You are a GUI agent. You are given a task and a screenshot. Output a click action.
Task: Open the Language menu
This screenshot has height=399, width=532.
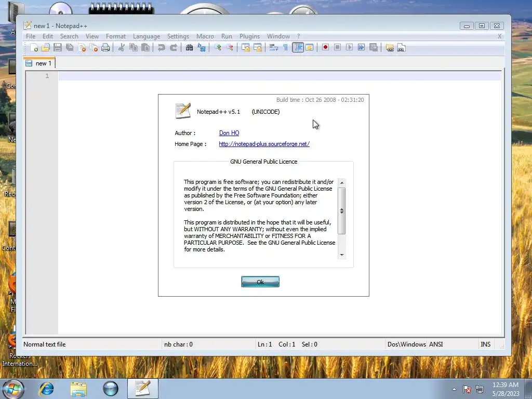click(147, 36)
